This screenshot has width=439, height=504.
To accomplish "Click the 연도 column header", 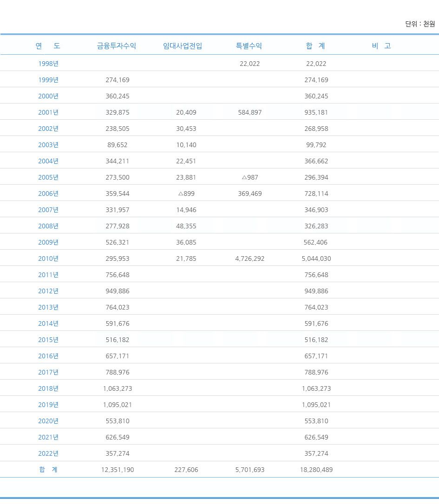I will tap(48, 46).
